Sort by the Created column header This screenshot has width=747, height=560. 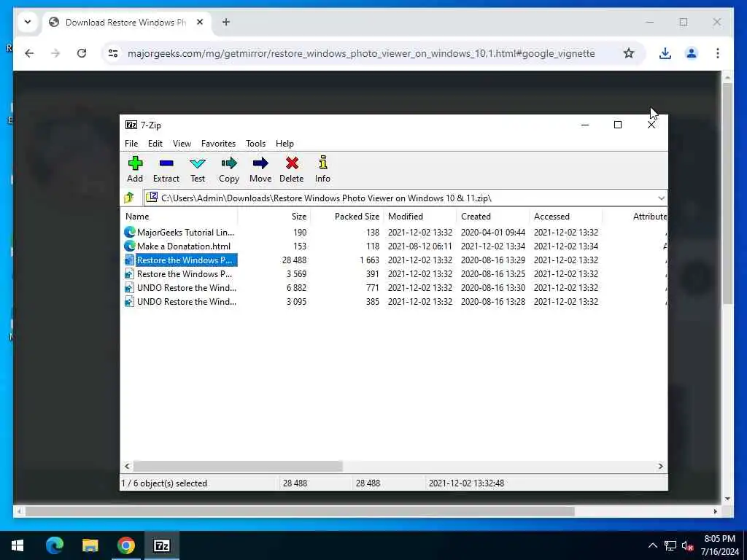[x=492, y=216]
